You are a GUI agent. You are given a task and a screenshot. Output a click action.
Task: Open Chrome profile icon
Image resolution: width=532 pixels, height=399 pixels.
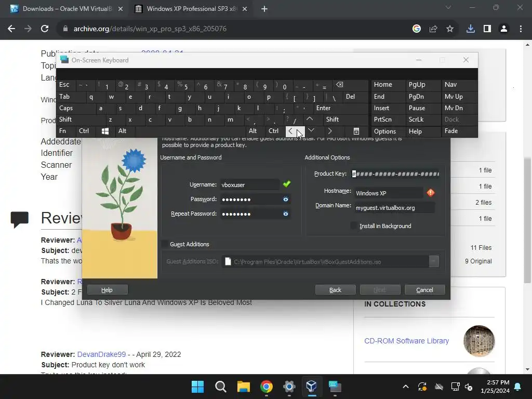click(504, 29)
